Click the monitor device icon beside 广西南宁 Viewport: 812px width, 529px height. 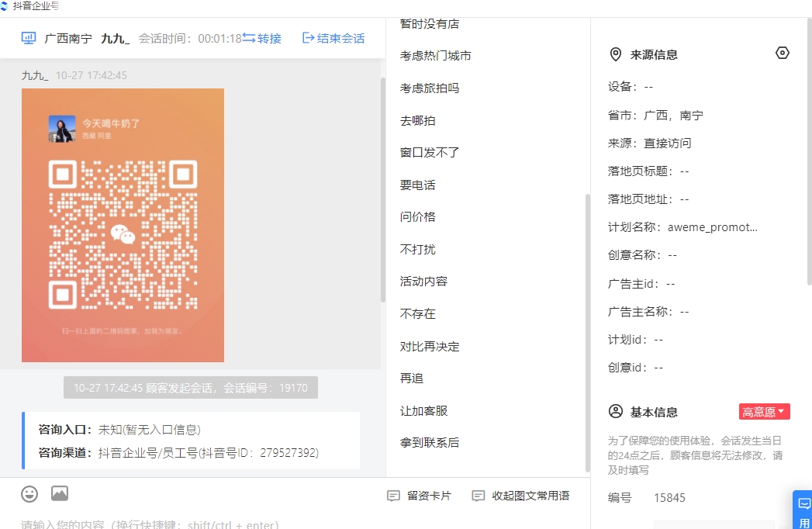29,38
